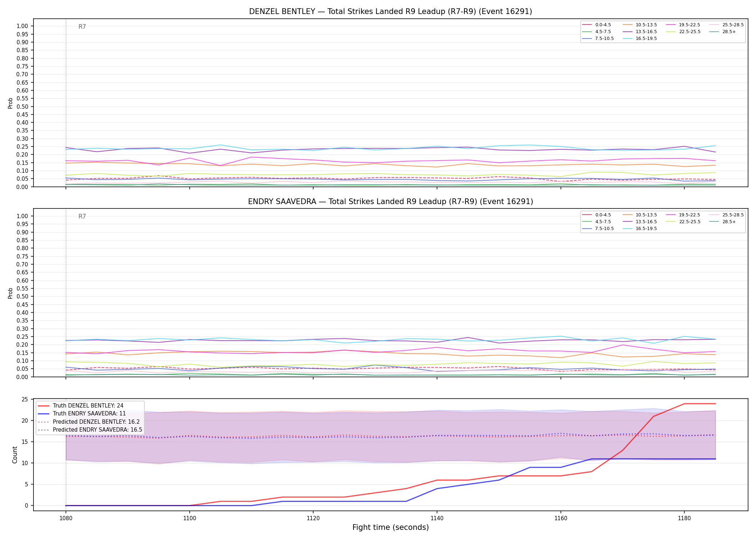Select 22.5-25.5 legend entry in Saavedra chart

pos(683,222)
